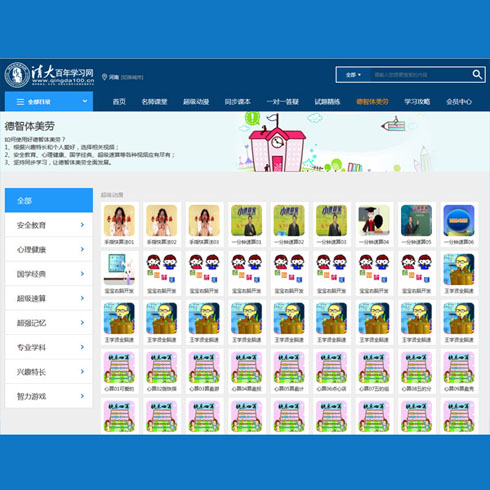
Task: Click the magnifier search icon
Action: [477, 75]
